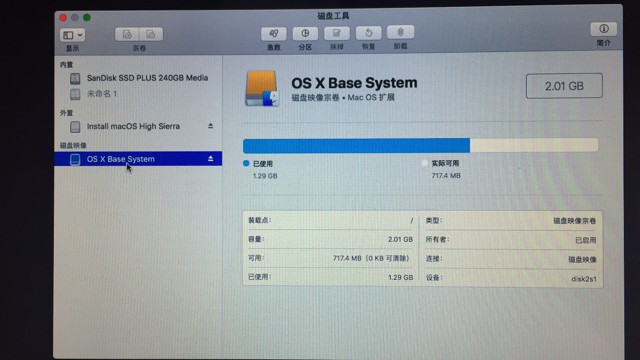Click the blue used-space usage bar
640x360 pixels.
pyautogui.click(x=356, y=146)
